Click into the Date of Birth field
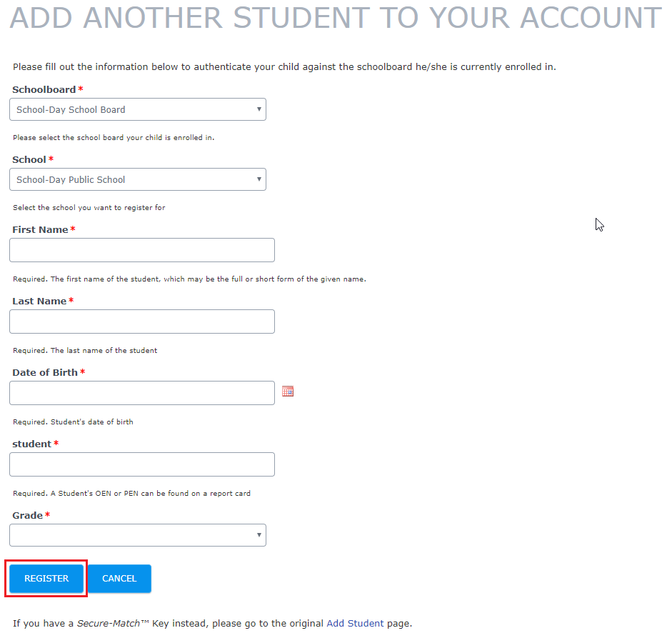672x633 pixels. click(141, 393)
